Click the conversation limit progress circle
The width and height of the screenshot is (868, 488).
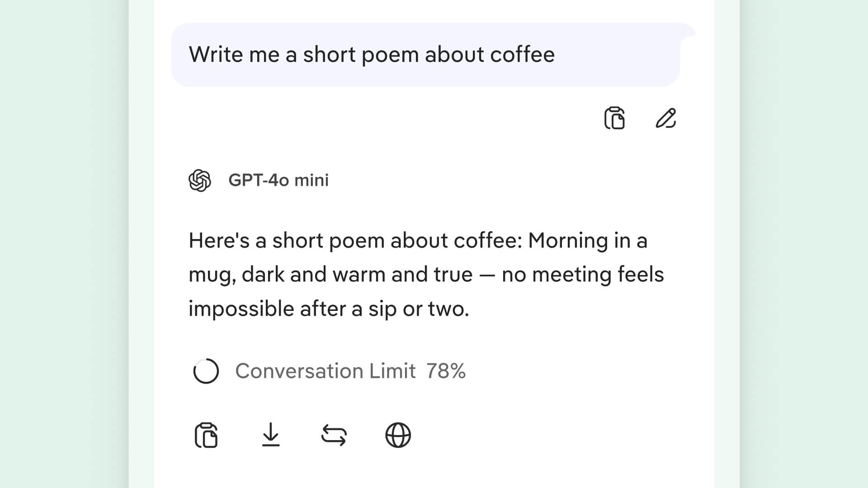click(206, 371)
